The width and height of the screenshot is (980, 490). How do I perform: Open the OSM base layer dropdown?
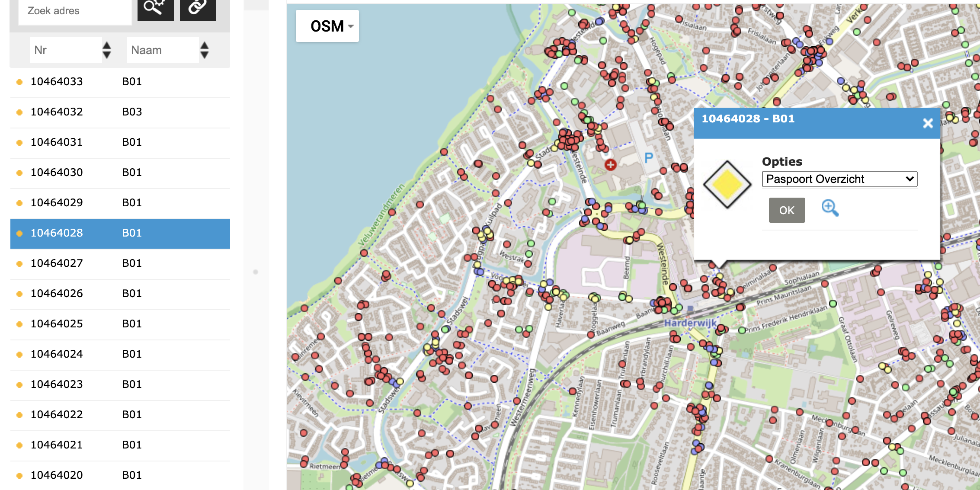pos(327,26)
